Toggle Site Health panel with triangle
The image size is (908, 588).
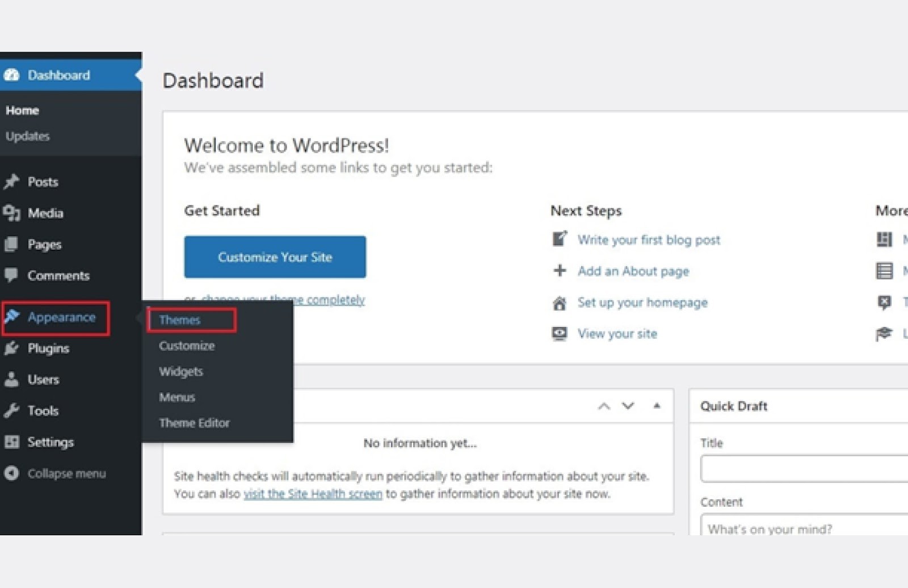[657, 406]
